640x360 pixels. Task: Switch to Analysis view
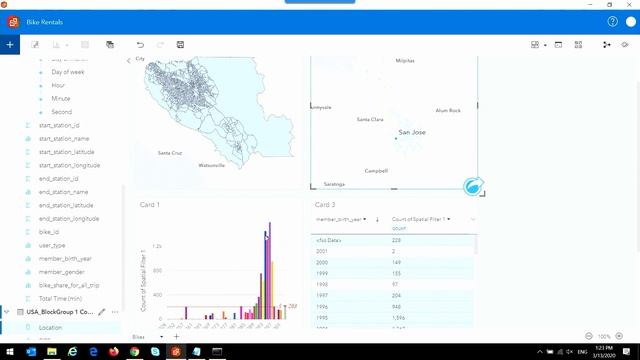607,44
